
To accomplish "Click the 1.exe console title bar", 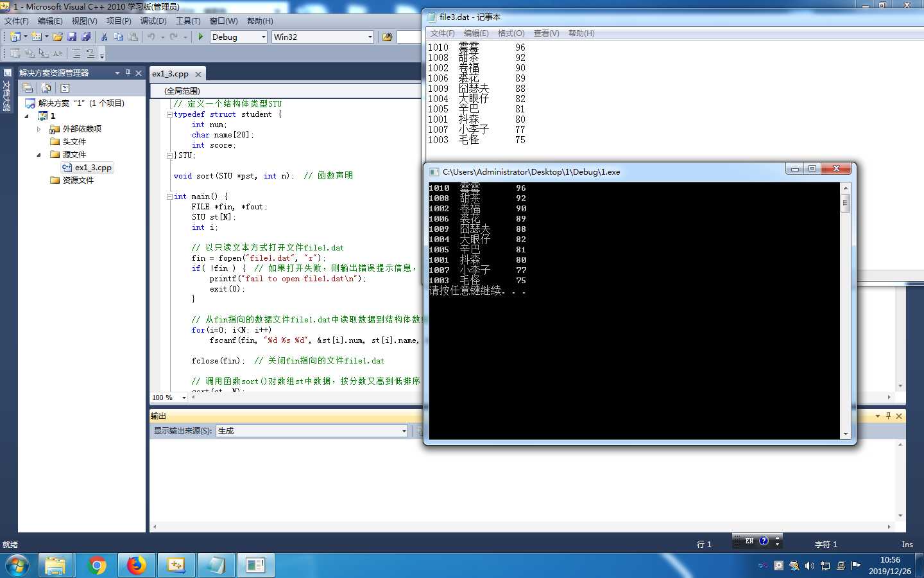I will click(603, 171).
